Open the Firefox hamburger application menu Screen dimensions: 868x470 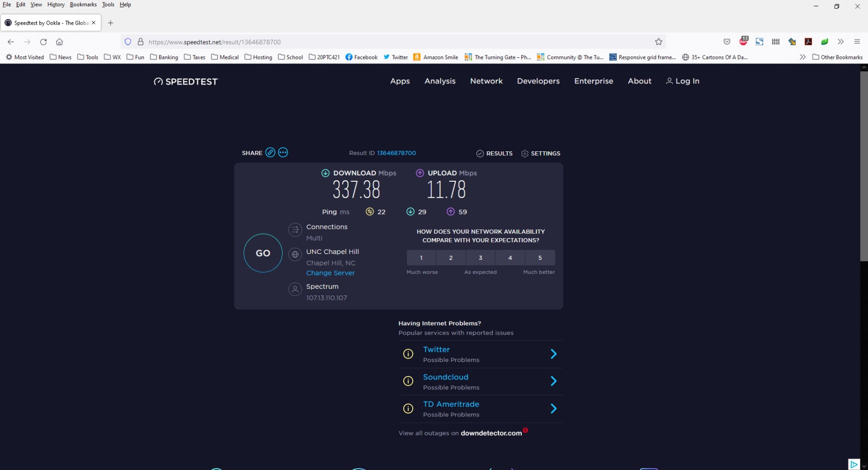click(857, 42)
